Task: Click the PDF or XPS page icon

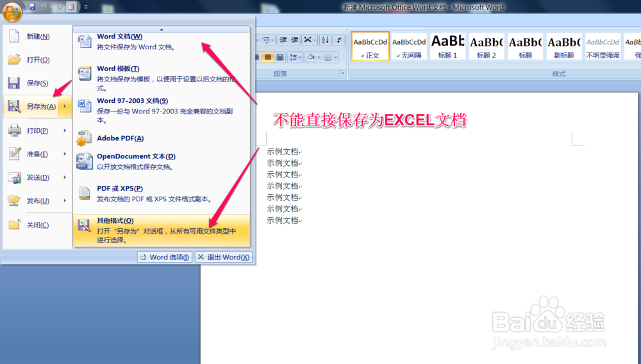Action: [x=85, y=194]
